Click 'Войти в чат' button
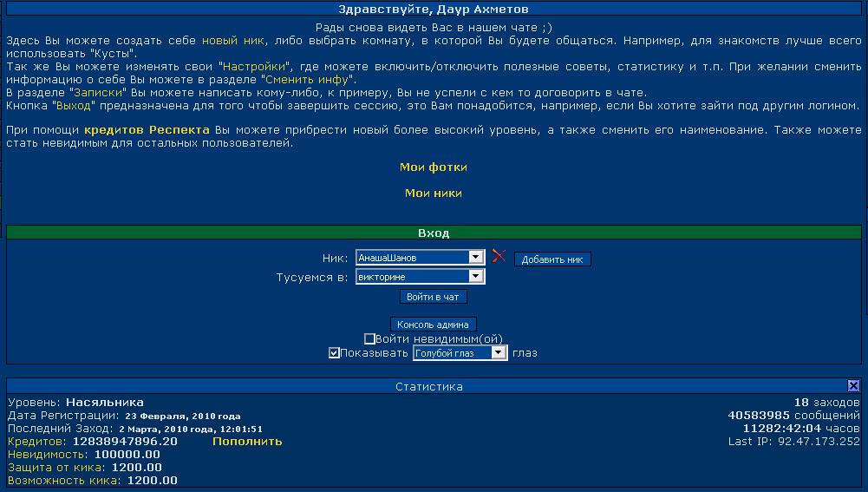 point(433,297)
